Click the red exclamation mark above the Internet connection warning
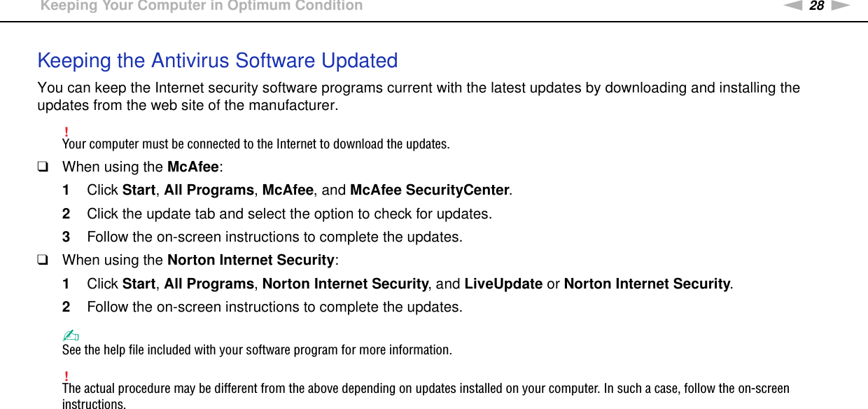The width and height of the screenshot is (868, 409). tap(65, 133)
